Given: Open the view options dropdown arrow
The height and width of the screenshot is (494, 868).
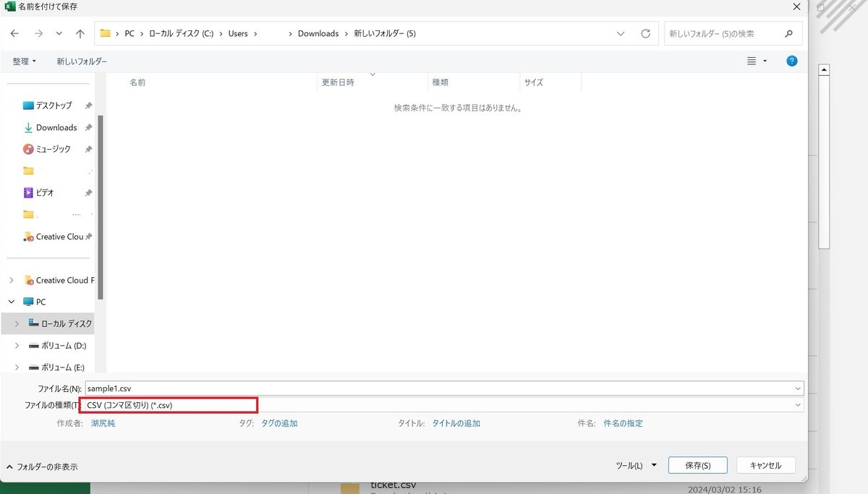Looking at the screenshot, I should click(x=765, y=61).
